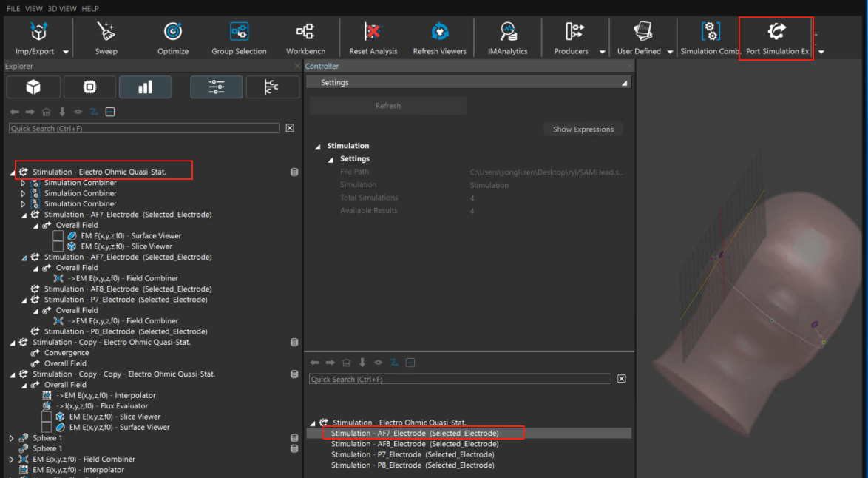Screen dimensions: 868x478
Task: Click the Sweep tool icon
Action: click(106, 32)
